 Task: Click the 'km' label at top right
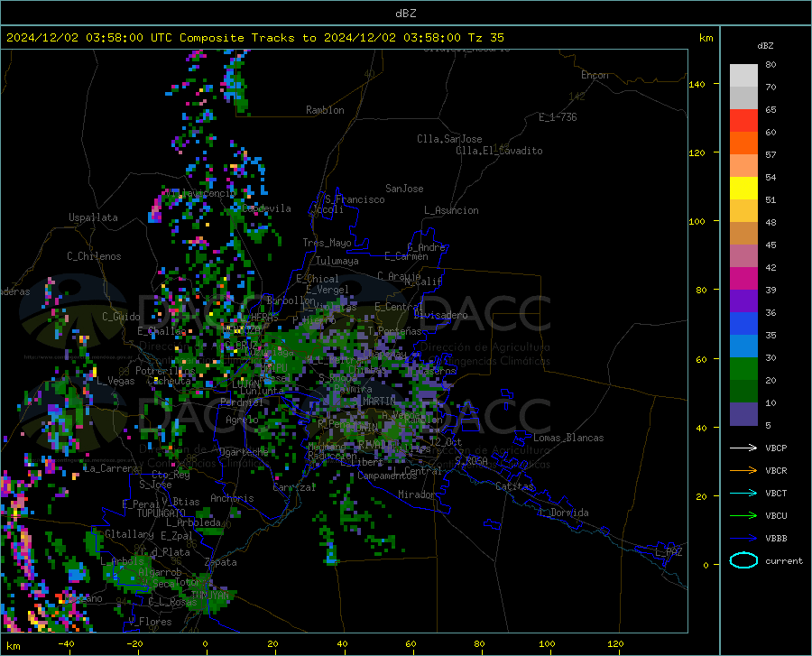(x=706, y=38)
